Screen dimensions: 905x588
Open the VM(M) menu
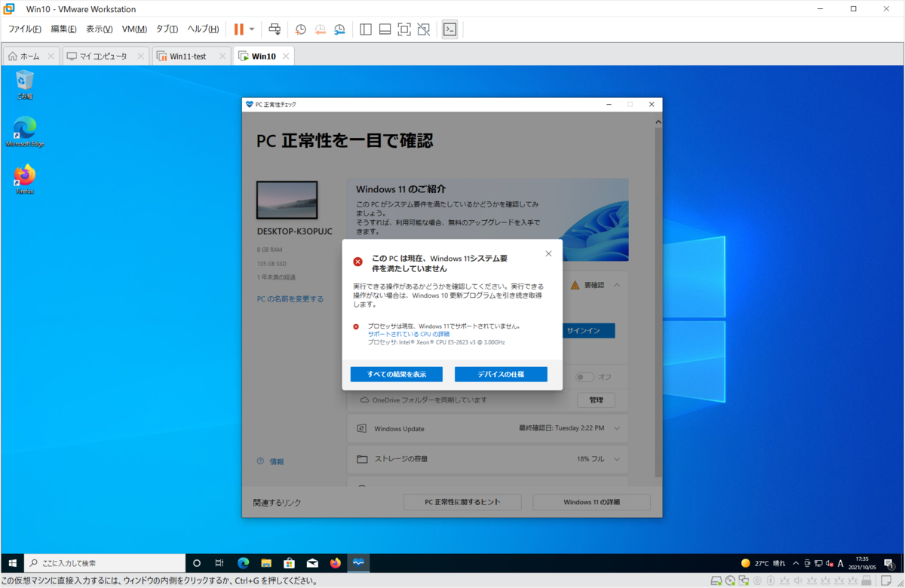[134, 29]
